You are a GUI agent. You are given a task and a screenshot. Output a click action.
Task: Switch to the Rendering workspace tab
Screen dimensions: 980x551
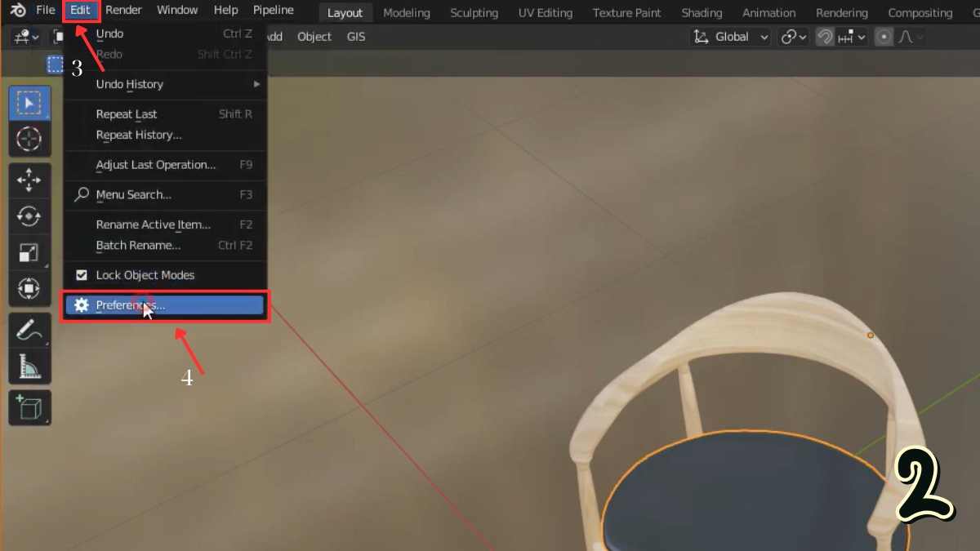[x=841, y=13]
